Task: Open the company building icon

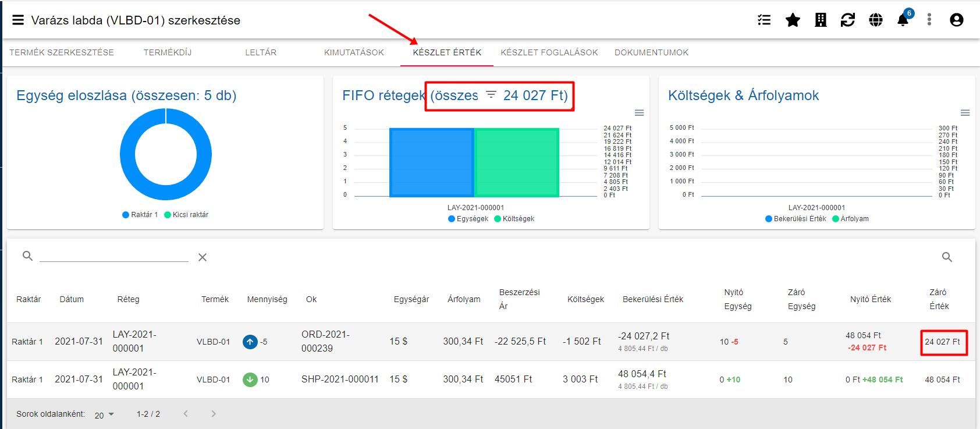Action: coord(821,20)
